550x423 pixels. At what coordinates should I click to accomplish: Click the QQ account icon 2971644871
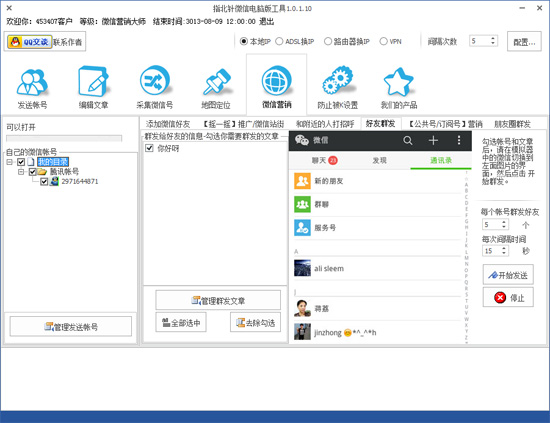(54, 181)
